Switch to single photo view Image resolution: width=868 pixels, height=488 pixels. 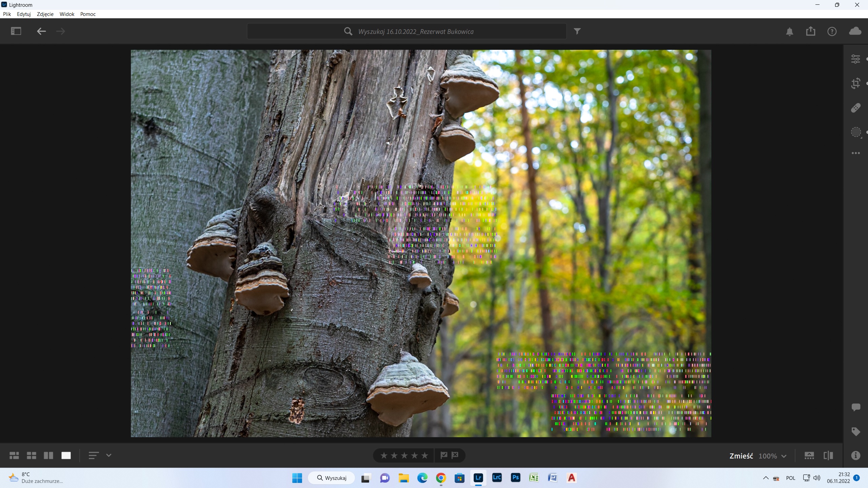tap(66, 455)
